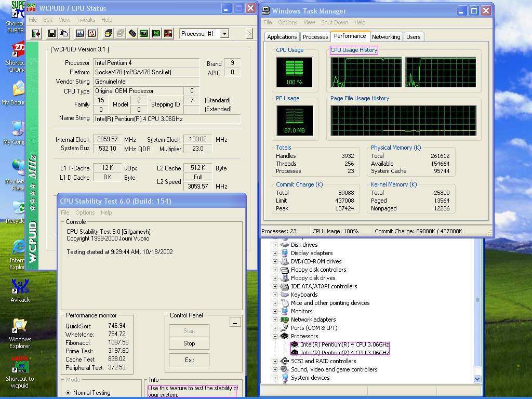This screenshot has height=399, width=532.
Task: Switch to the Processes tab
Action: [x=315, y=37]
